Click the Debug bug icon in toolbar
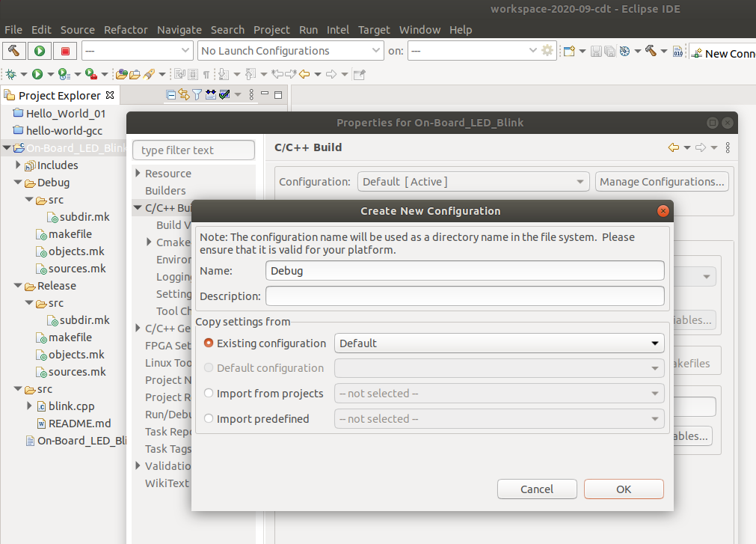The height and width of the screenshot is (544, 756). pyautogui.click(x=11, y=74)
